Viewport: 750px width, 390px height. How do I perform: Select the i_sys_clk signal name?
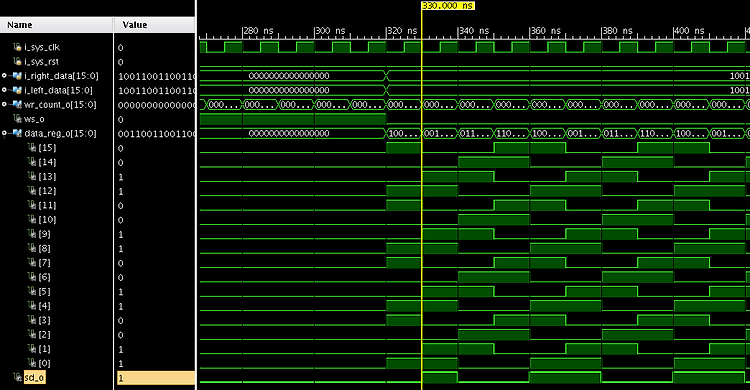pos(42,47)
